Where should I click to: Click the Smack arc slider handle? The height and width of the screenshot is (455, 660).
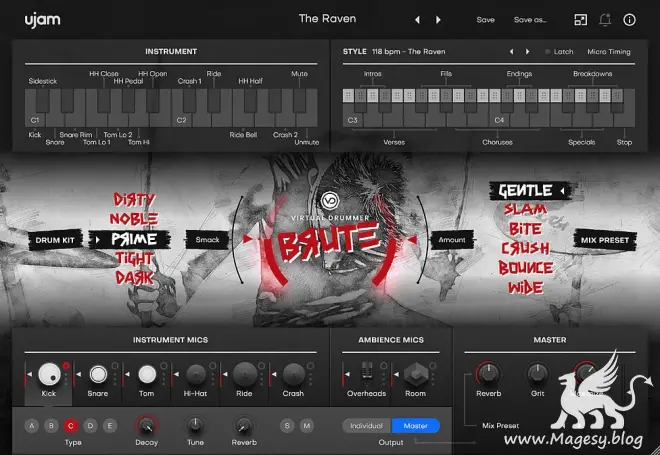point(247,239)
